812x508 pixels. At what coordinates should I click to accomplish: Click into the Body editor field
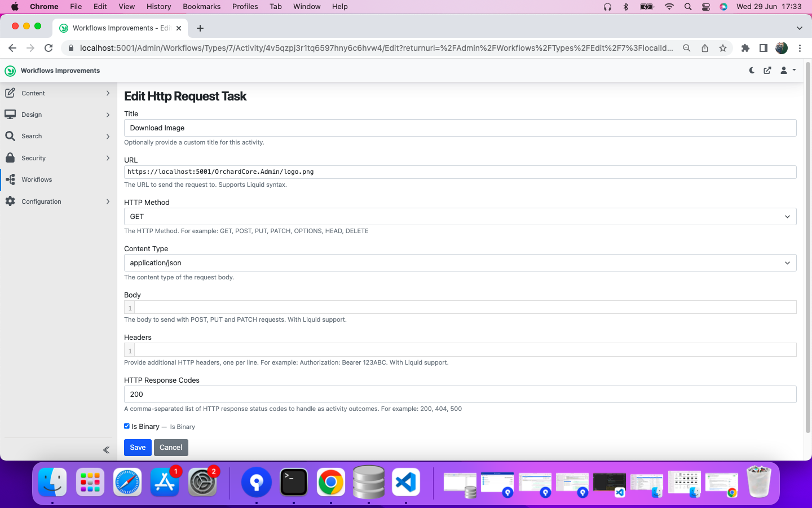(460, 308)
